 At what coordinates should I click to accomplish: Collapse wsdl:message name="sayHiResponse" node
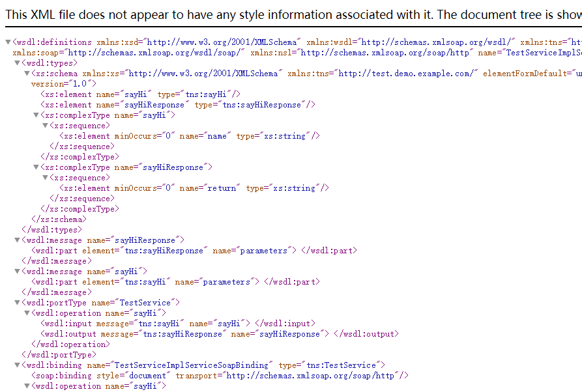pyautogui.click(x=17, y=240)
